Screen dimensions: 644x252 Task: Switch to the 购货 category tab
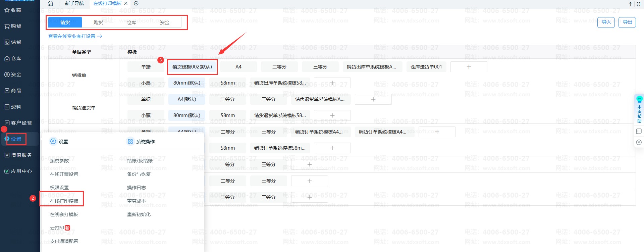[98, 22]
